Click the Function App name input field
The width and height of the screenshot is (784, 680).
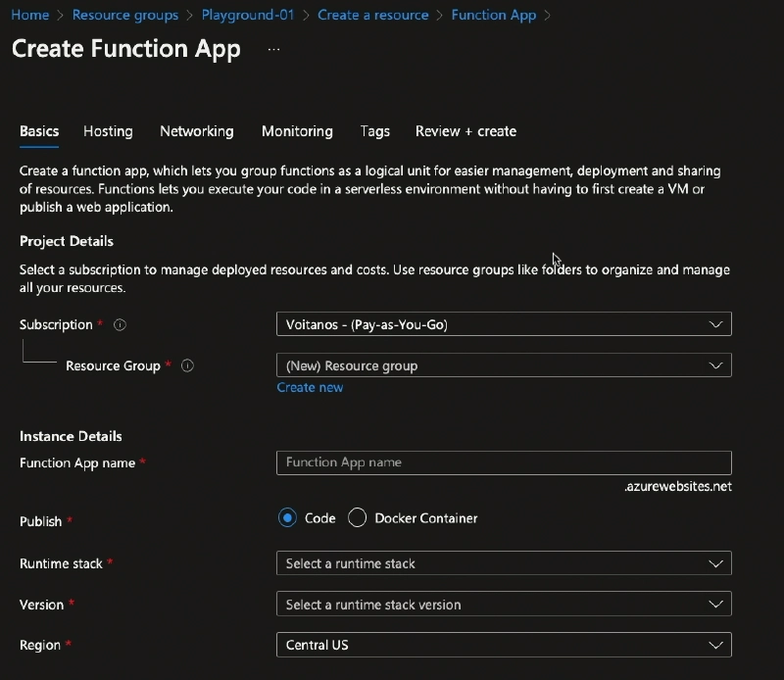504,462
